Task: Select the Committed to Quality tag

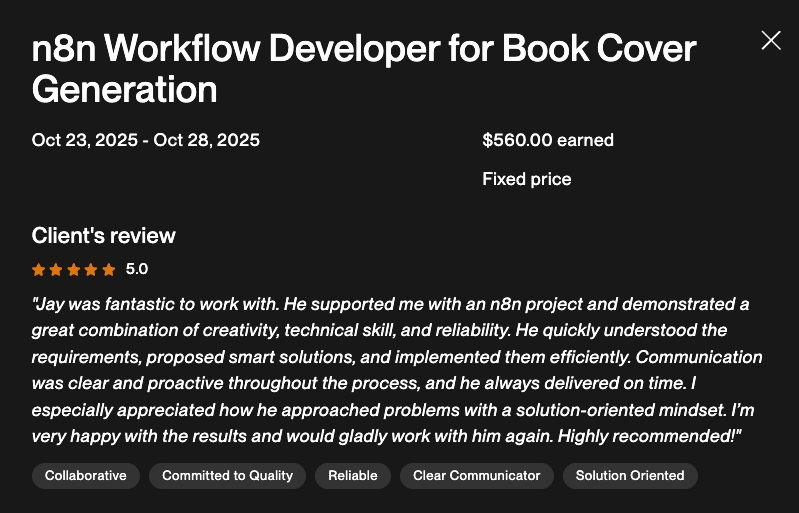Action: coord(227,476)
